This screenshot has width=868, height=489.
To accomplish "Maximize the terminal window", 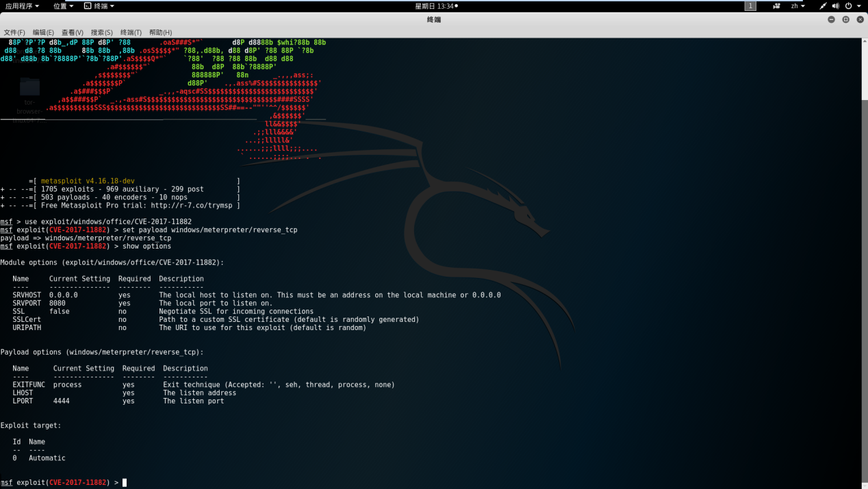I will pos(845,19).
